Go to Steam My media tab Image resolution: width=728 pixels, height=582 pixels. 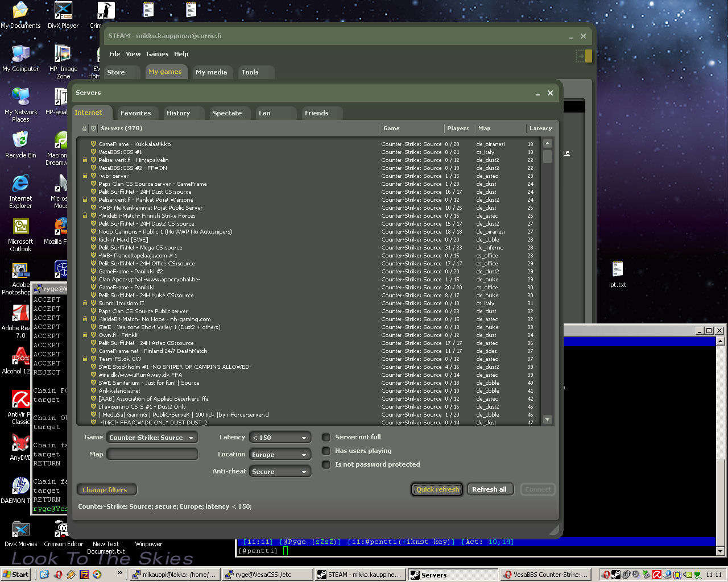(212, 72)
